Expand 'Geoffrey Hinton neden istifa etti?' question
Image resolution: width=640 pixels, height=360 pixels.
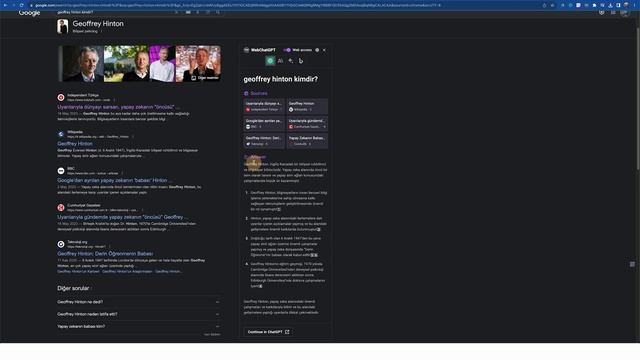139,314
